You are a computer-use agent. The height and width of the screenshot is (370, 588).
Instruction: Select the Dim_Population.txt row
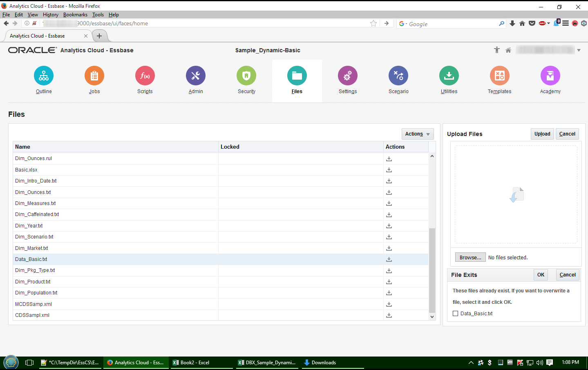(221, 293)
